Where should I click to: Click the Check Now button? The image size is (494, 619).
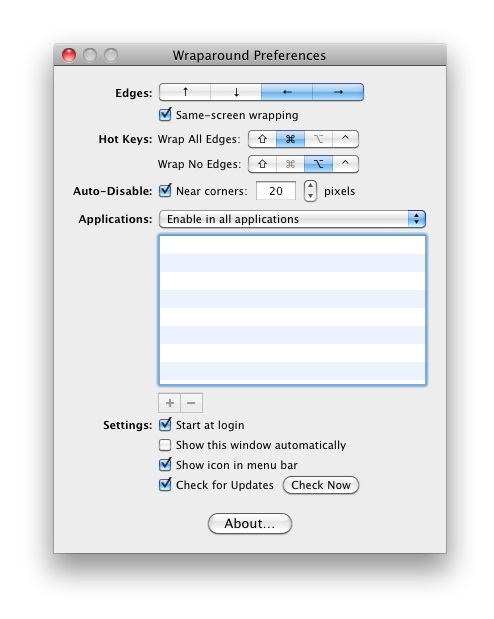point(321,485)
